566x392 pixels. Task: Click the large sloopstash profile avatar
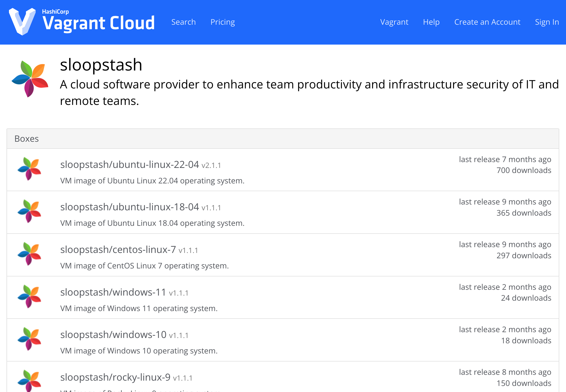click(30, 79)
